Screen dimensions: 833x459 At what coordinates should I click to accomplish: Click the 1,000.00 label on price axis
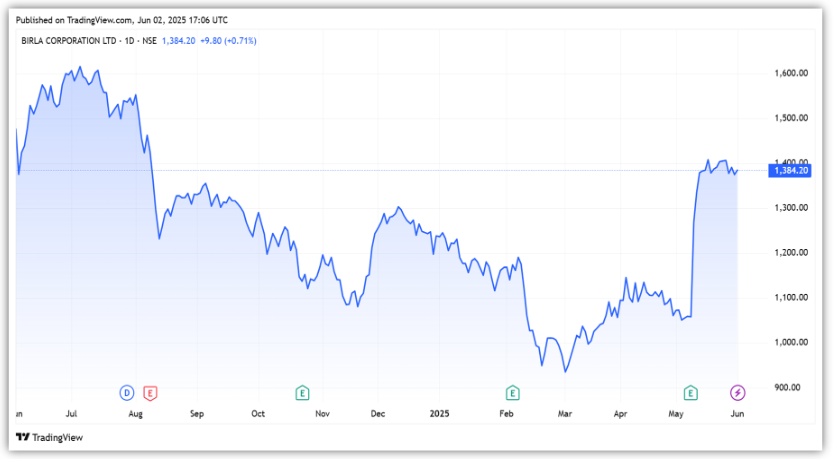[790, 342]
